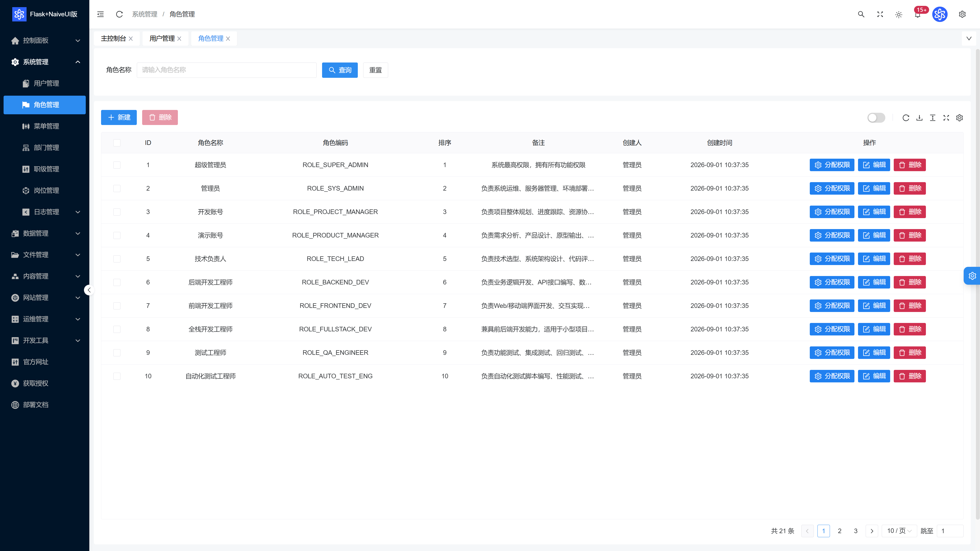Click the table download export icon
Image resolution: width=980 pixels, height=551 pixels.
(x=919, y=118)
